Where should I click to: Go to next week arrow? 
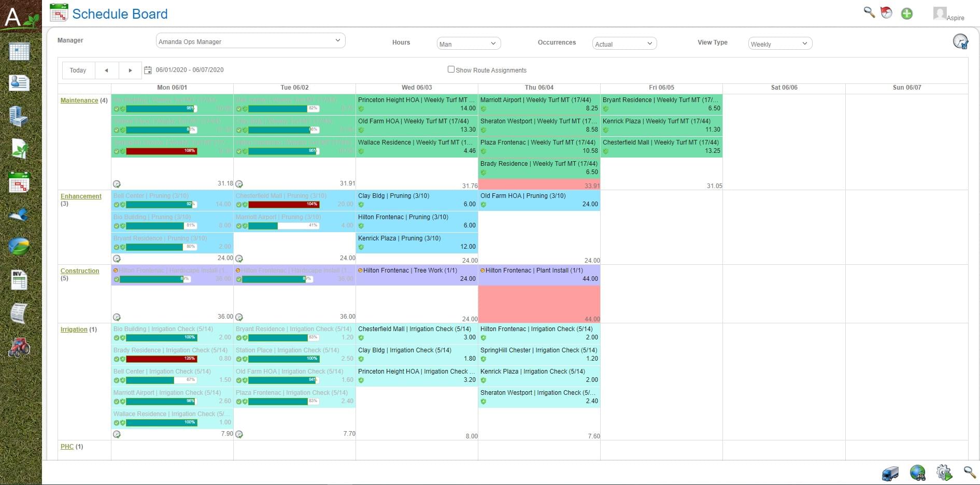pyautogui.click(x=130, y=70)
